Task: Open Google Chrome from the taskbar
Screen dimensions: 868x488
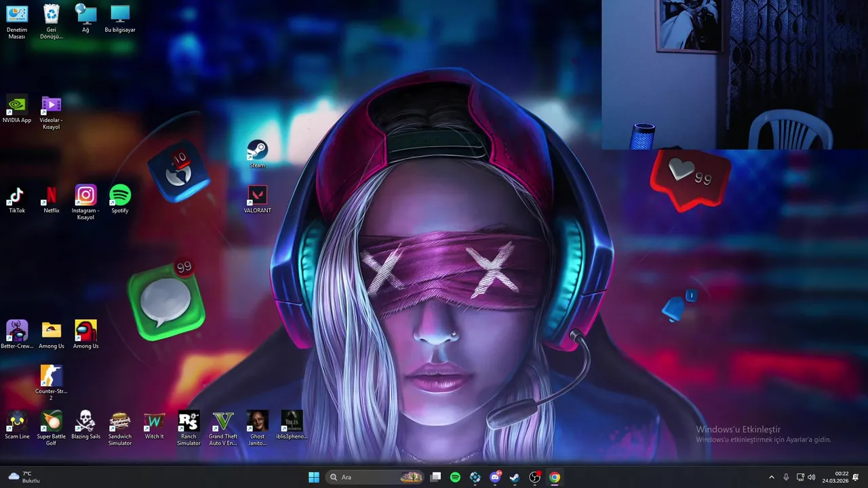Action: tap(555, 477)
